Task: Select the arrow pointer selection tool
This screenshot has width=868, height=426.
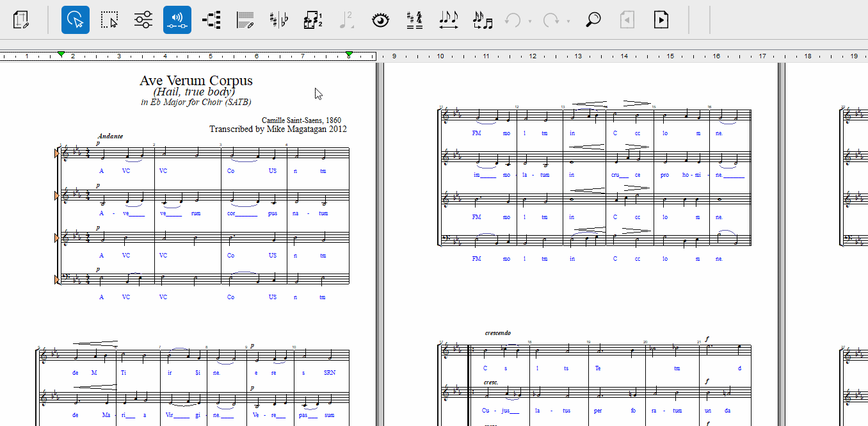Action: [76, 20]
